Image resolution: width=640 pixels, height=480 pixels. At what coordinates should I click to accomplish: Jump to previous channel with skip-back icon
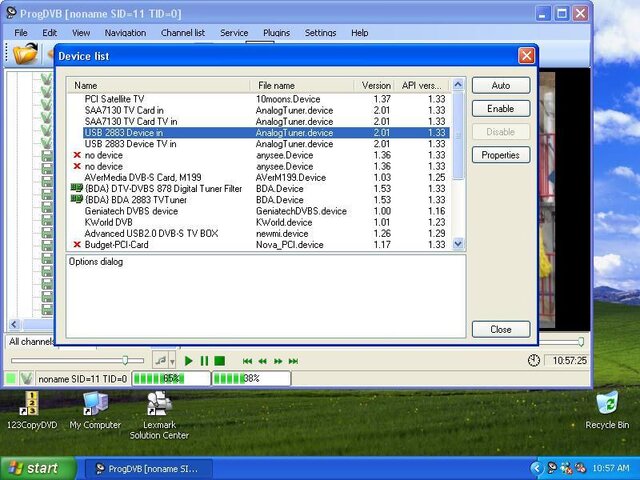tap(247, 361)
